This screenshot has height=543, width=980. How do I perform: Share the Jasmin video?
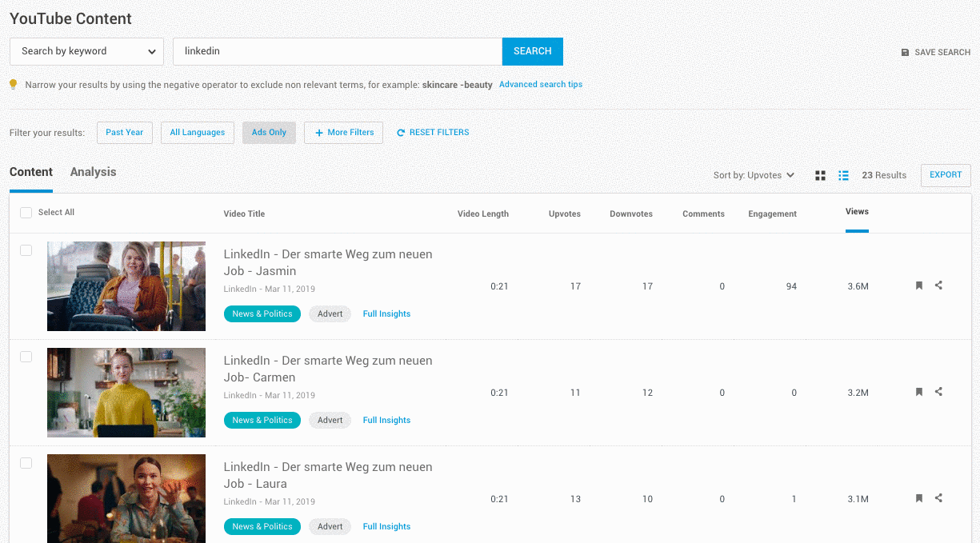[938, 285]
